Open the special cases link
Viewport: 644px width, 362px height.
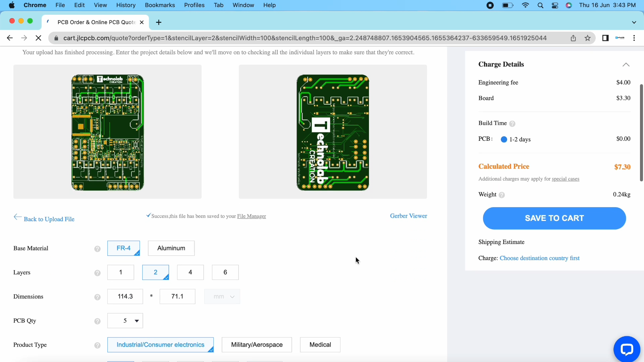pos(566,179)
